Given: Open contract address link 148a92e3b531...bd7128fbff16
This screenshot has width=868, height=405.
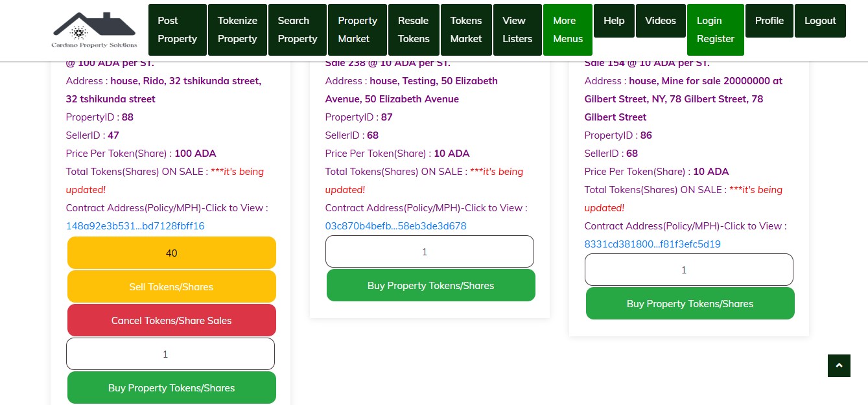Looking at the screenshot, I should click(x=135, y=226).
